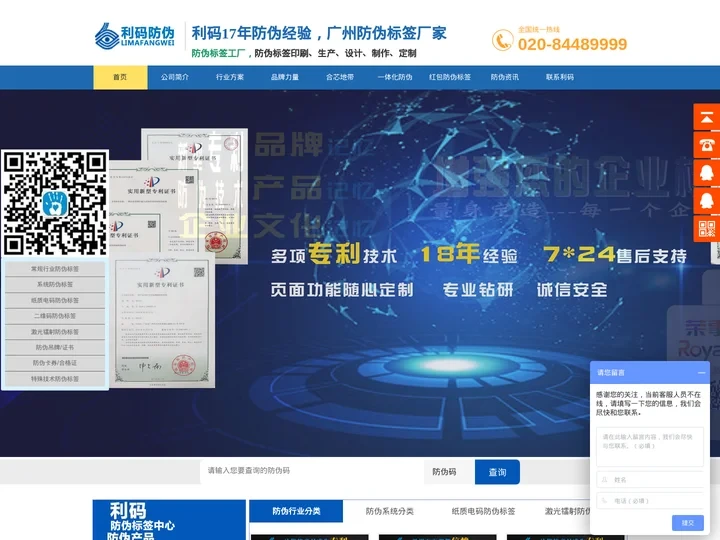The height and width of the screenshot is (540, 720).
Task: Click the bottom patent certificate image
Action: pos(162,321)
